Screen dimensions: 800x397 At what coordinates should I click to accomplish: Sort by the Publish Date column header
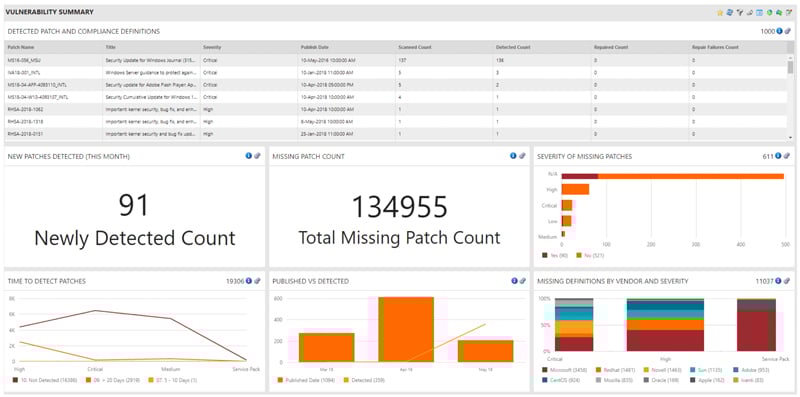click(x=315, y=47)
